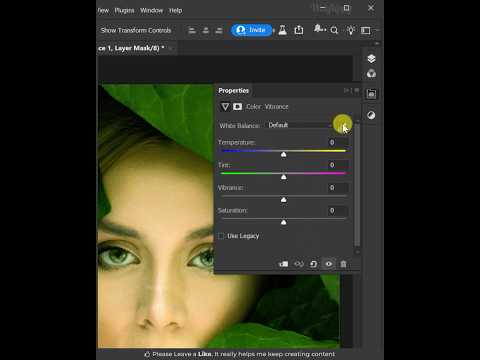The image size is (480, 360).
Task: Open the Properties panel flyout menu
Action: pos(357,90)
